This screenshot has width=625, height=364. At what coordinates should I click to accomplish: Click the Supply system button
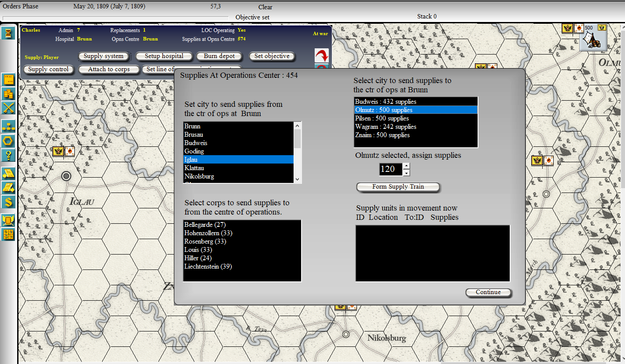(104, 56)
